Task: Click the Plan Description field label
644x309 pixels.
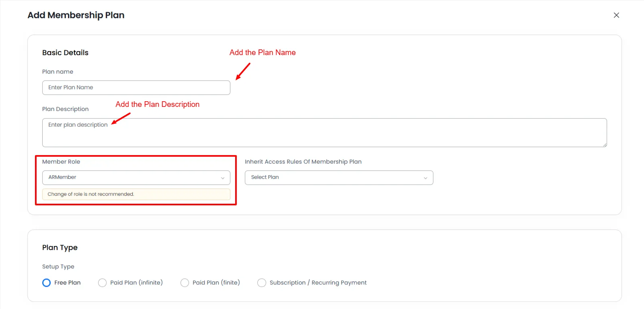Action: pos(65,109)
